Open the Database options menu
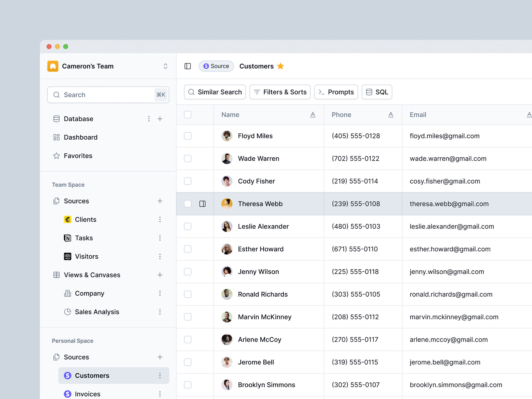This screenshot has height=399, width=532. [x=149, y=119]
